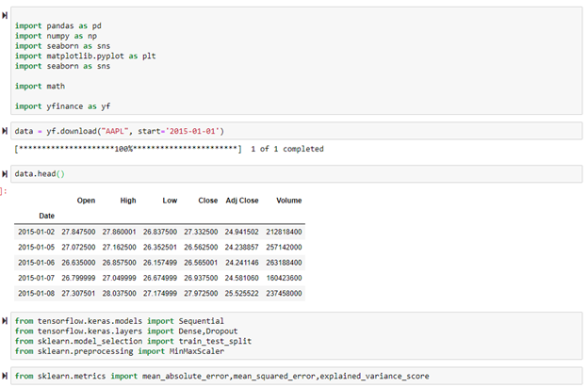Click the Open column header
Viewport: 588px width, 387px height.
click(86, 201)
